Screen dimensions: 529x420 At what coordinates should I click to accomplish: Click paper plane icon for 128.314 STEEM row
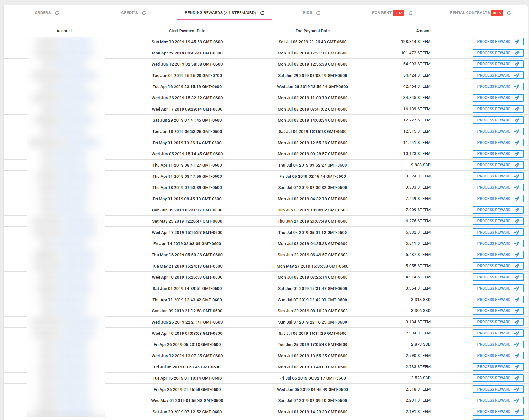[517, 42]
